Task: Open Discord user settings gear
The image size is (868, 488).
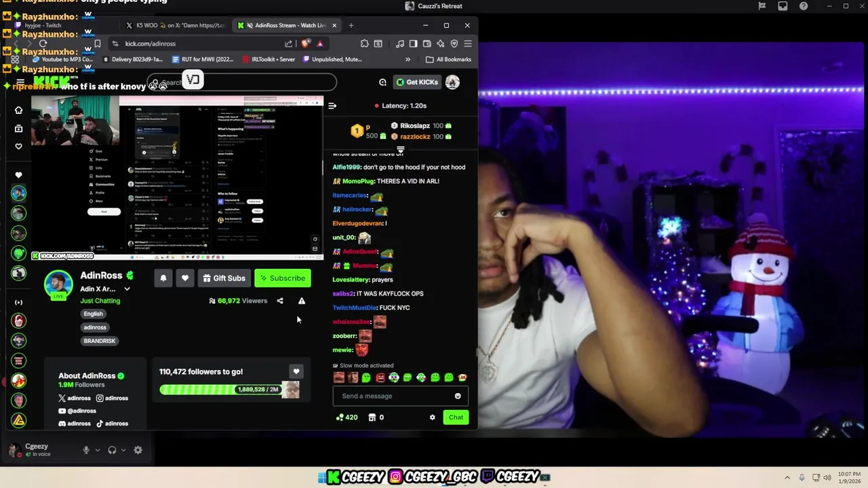Action: click(138, 450)
